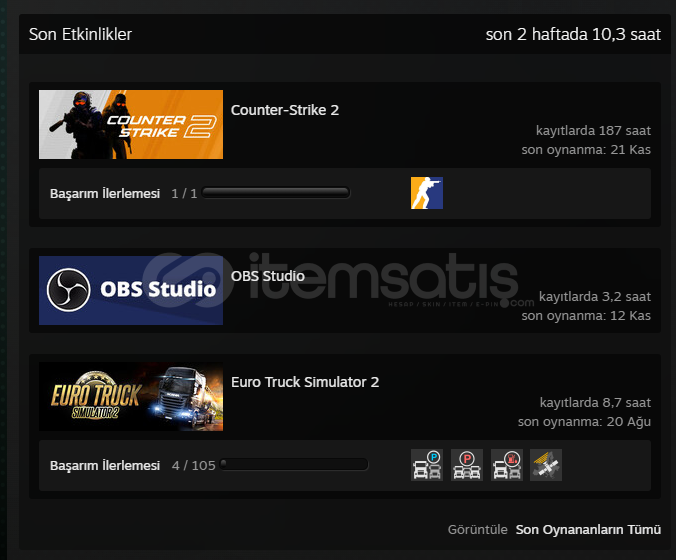Click the Euro Truck Simulator 2 title link
The width and height of the screenshot is (676, 560).
tap(305, 382)
